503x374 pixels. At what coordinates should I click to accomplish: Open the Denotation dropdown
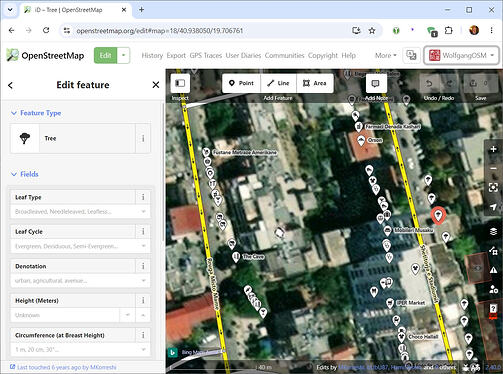coord(144,281)
